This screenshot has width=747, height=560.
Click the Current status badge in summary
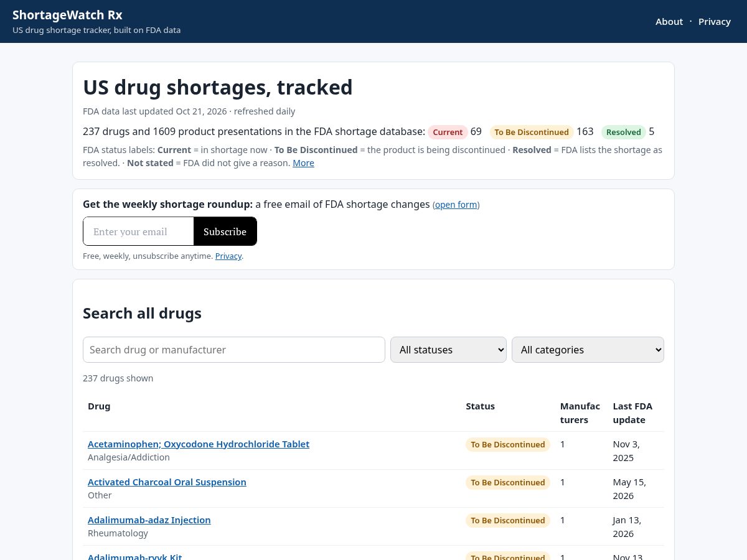coord(448,132)
